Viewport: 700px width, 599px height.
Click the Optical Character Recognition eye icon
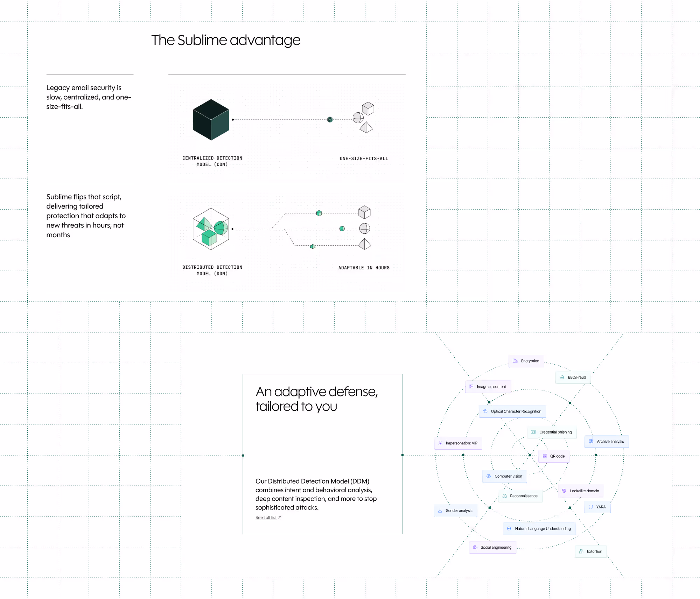pyautogui.click(x=485, y=411)
